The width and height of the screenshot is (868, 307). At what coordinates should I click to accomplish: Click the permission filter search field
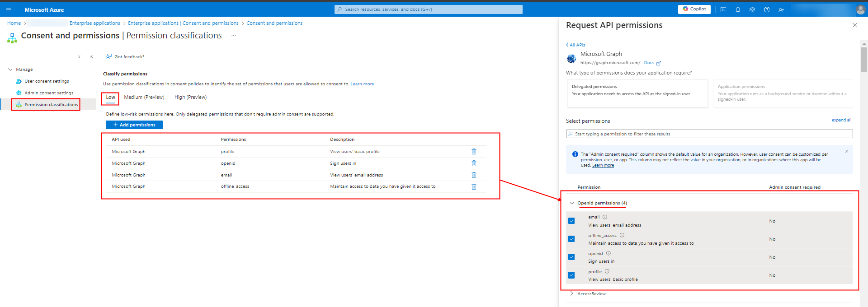point(710,134)
